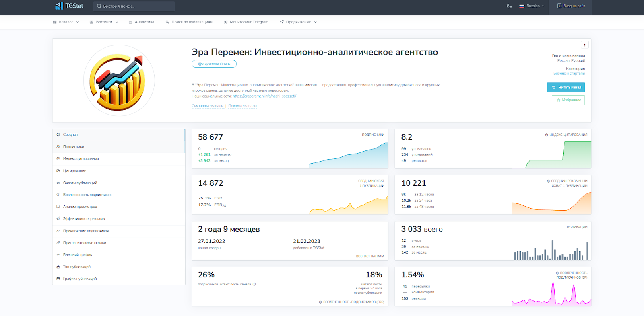Select Индекс цитирования sidebar tab

(119, 159)
